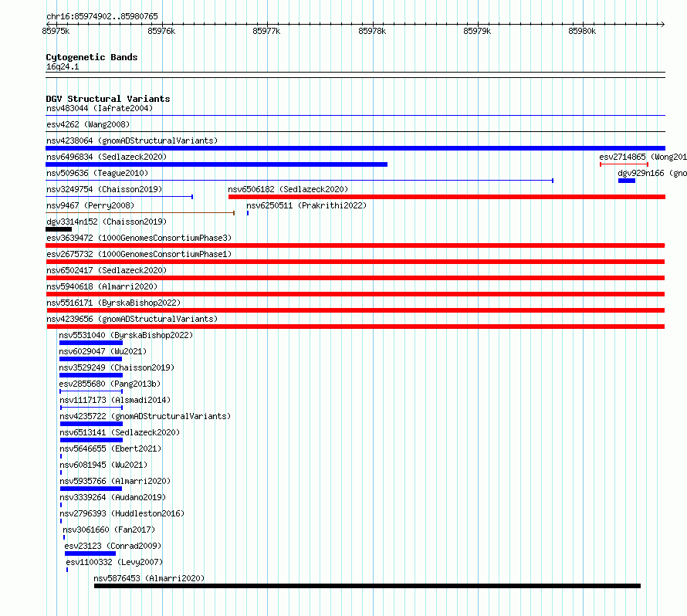Click the nsv6250511 (Prakrithi2022) label
Screen dimensions: 687x616
[x=306, y=205]
